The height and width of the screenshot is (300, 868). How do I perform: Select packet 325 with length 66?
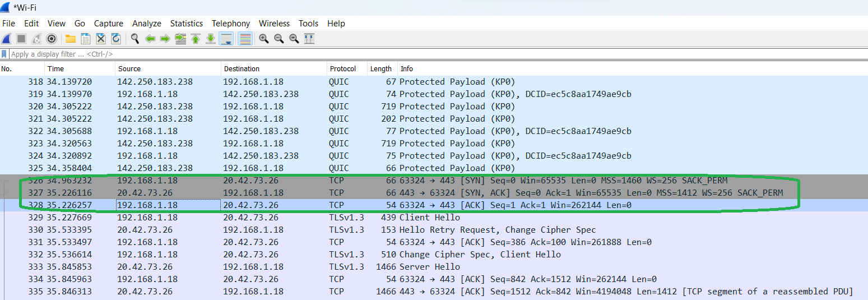(434, 168)
